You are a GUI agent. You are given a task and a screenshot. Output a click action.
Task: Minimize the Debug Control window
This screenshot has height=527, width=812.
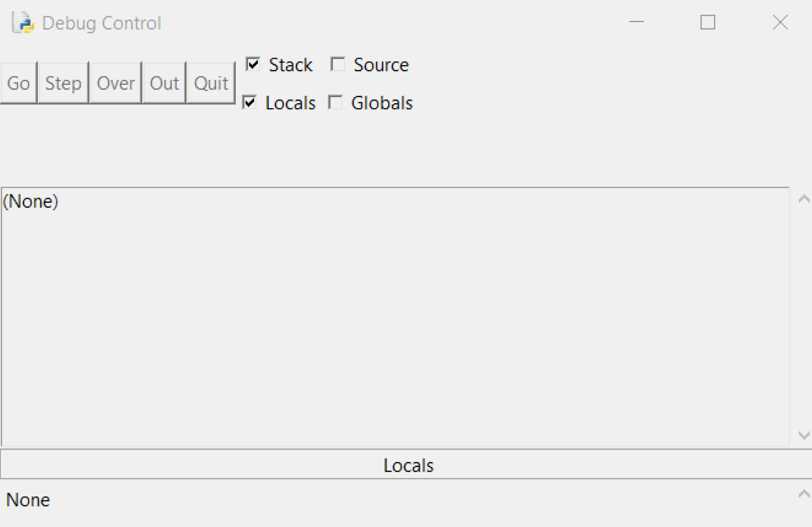[x=636, y=22]
